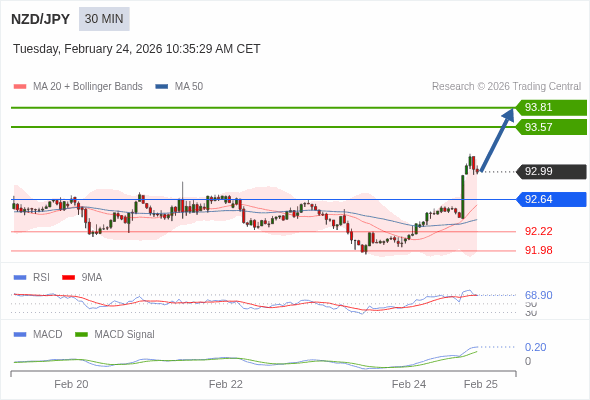Click the Feb 24 date axis label
The height and width of the screenshot is (400, 590).
[x=409, y=384]
